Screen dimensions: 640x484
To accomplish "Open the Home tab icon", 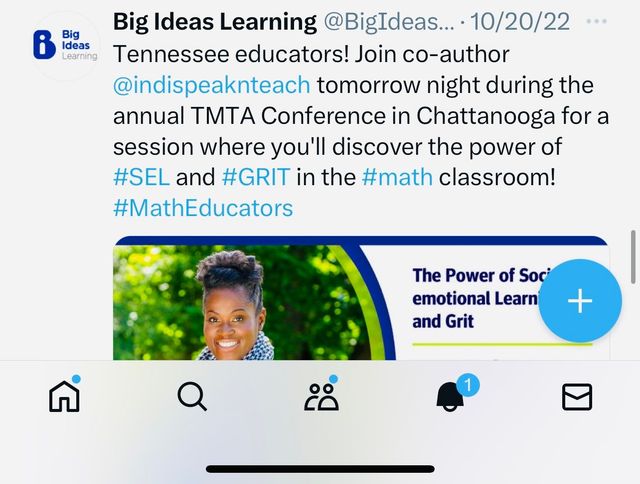I will pyautogui.click(x=64, y=395).
